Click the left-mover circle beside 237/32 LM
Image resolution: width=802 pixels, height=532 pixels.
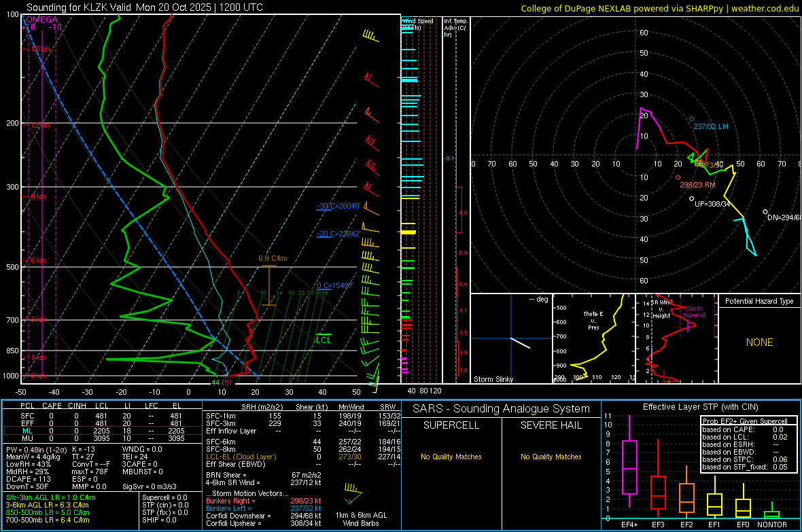pyautogui.click(x=691, y=119)
